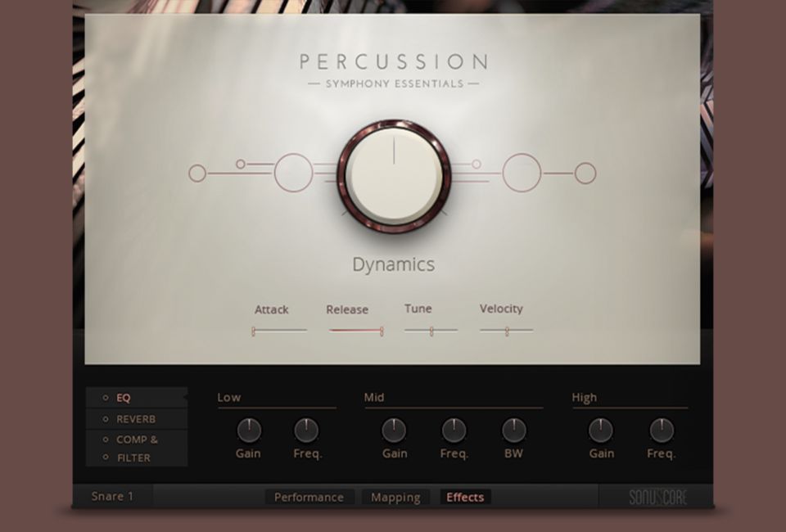This screenshot has height=532, width=786.
Task: Enable the REVERB effect toggle
Action: [106, 419]
